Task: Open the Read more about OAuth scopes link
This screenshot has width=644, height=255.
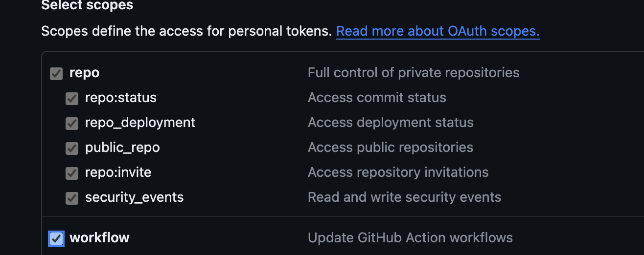Action: (x=438, y=31)
